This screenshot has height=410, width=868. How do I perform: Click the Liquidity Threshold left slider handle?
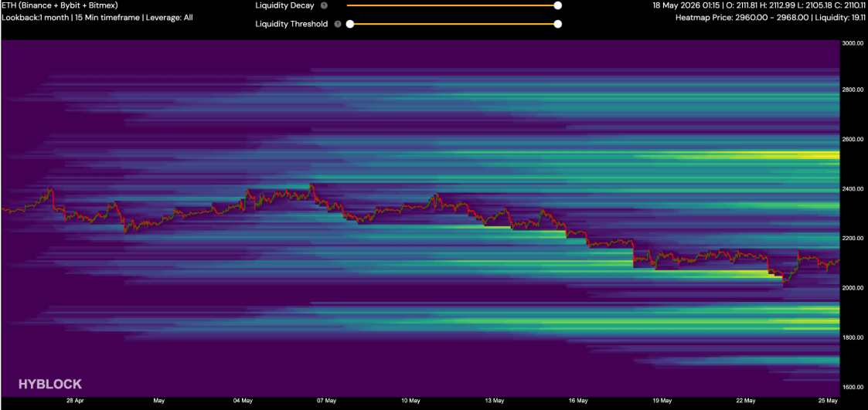click(x=350, y=25)
